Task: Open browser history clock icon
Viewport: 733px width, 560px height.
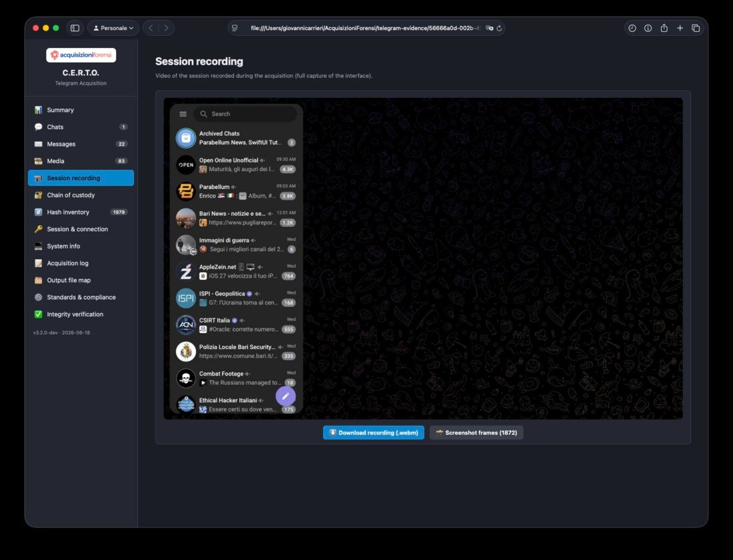Action: click(x=632, y=28)
